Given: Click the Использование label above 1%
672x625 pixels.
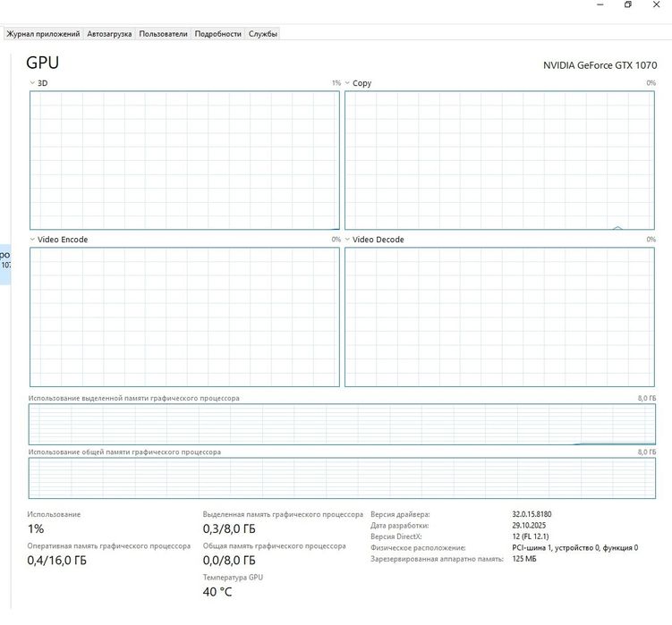Looking at the screenshot, I should [x=54, y=514].
